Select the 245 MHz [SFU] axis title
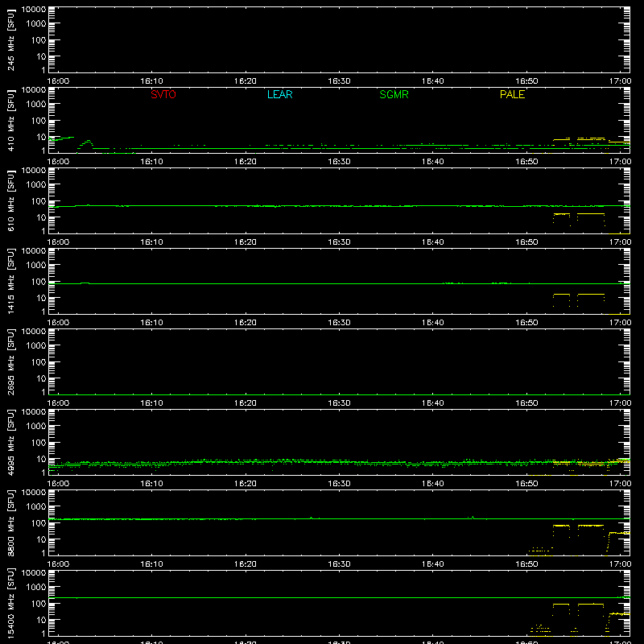Screen dimensions: 644x644 (x=10, y=39)
